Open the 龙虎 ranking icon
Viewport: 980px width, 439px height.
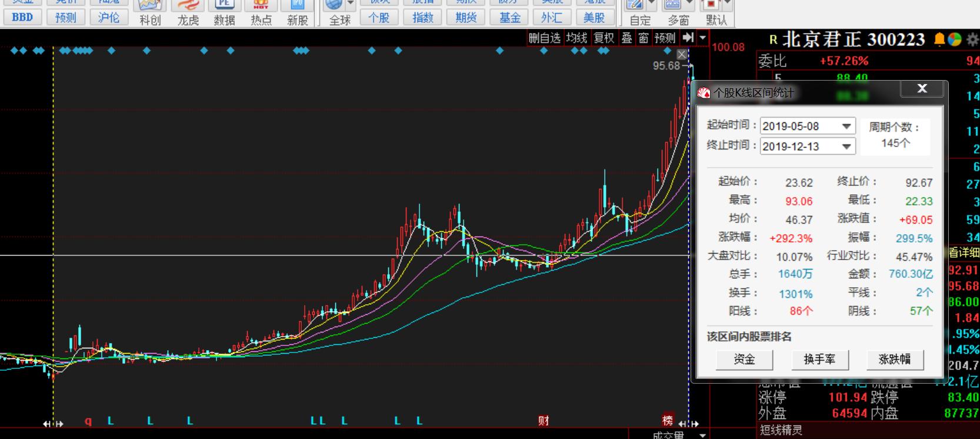pyautogui.click(x=188, y=12)
